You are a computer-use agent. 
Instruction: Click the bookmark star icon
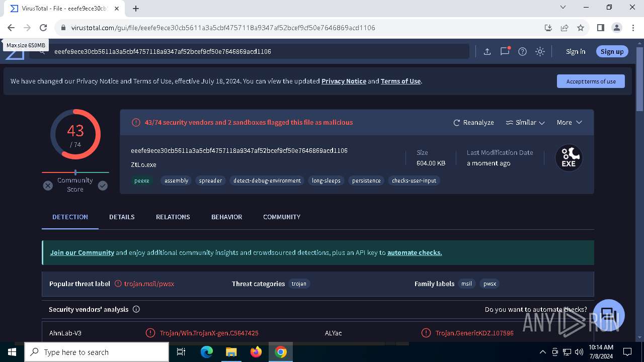[581, 28]
